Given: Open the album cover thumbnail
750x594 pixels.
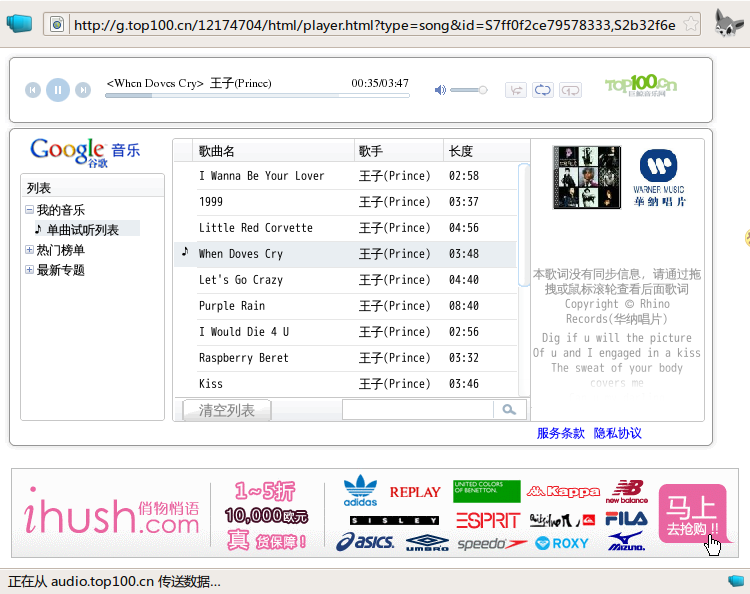Looking at the screenshot, I should click(x=587, y=177).
